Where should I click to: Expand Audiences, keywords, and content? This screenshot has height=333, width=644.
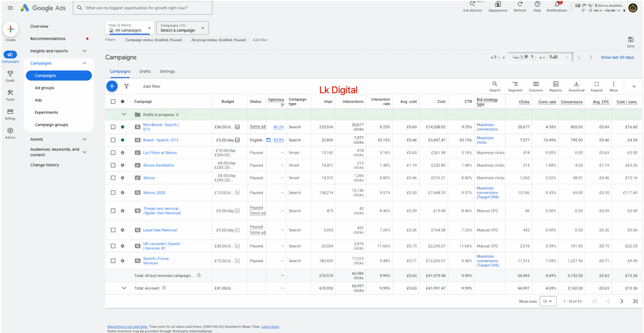(x=84, y=152)
